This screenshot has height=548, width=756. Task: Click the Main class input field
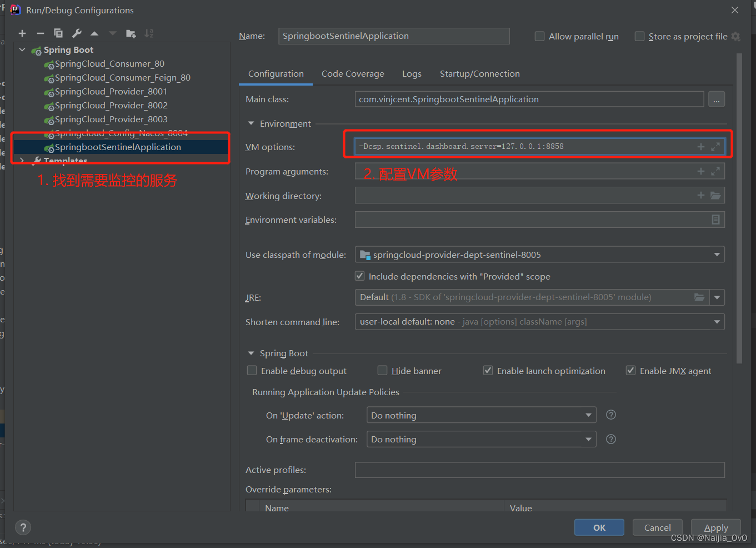(x=529, y=99)
